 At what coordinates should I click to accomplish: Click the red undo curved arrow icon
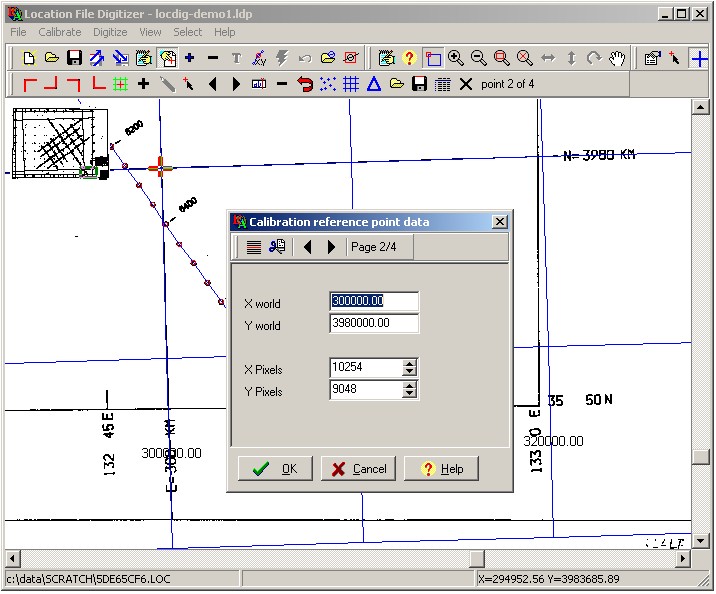pyautogui.click(x=305, y=84)
